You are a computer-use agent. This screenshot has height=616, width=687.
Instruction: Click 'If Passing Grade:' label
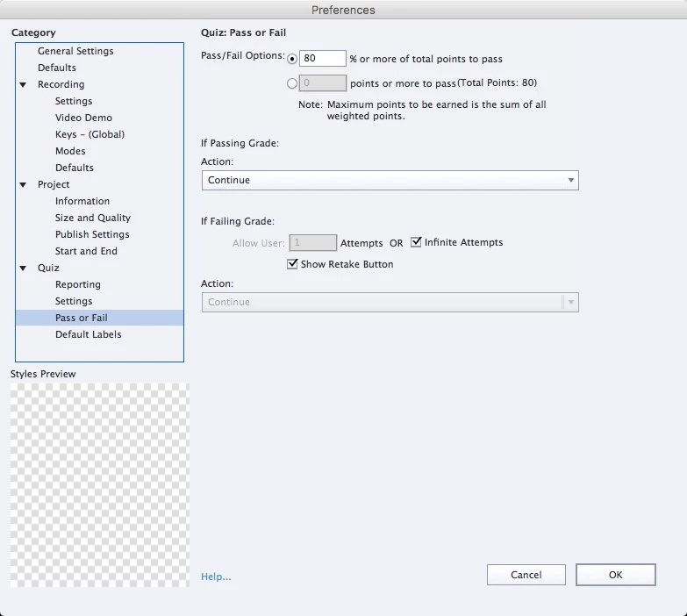(240, 143)
